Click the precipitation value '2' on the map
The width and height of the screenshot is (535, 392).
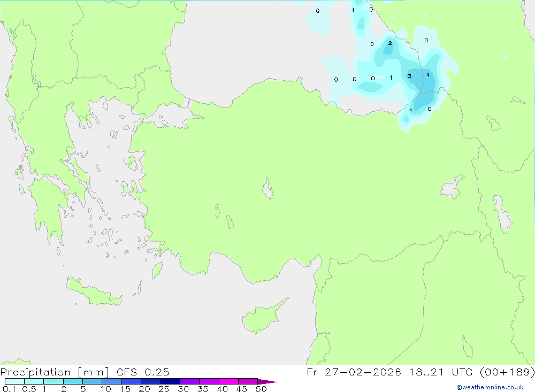pos(390,43)
